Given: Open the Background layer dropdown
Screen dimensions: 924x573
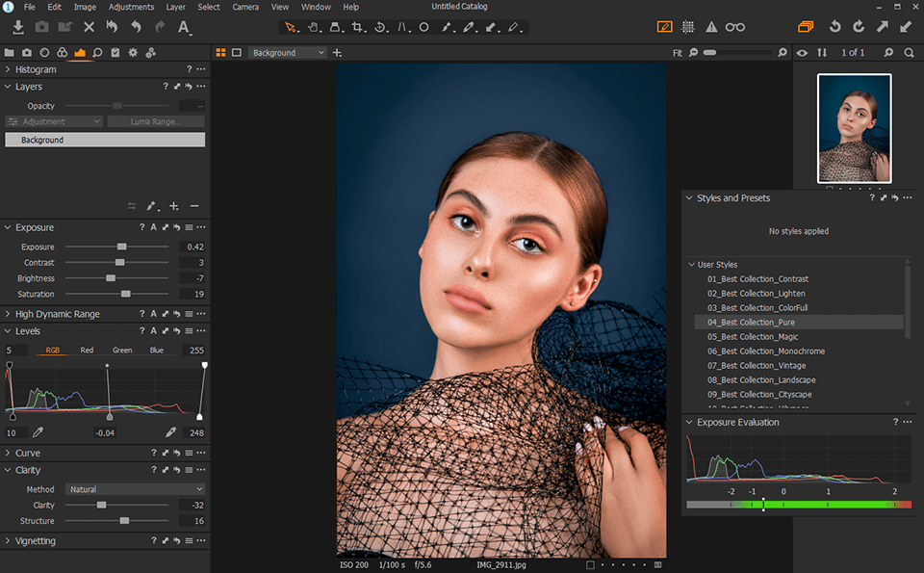Looking at the screenshot, I should (x=285, y=53).
